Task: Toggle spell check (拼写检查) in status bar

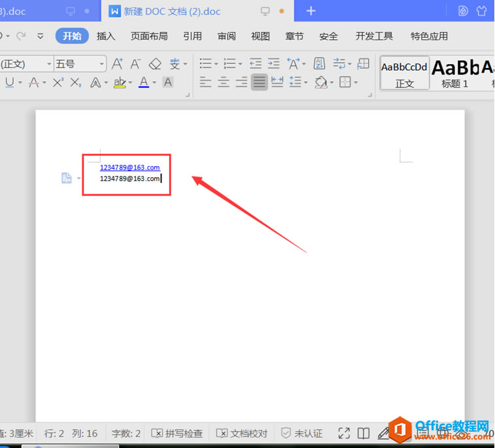Action: [177, 433]
